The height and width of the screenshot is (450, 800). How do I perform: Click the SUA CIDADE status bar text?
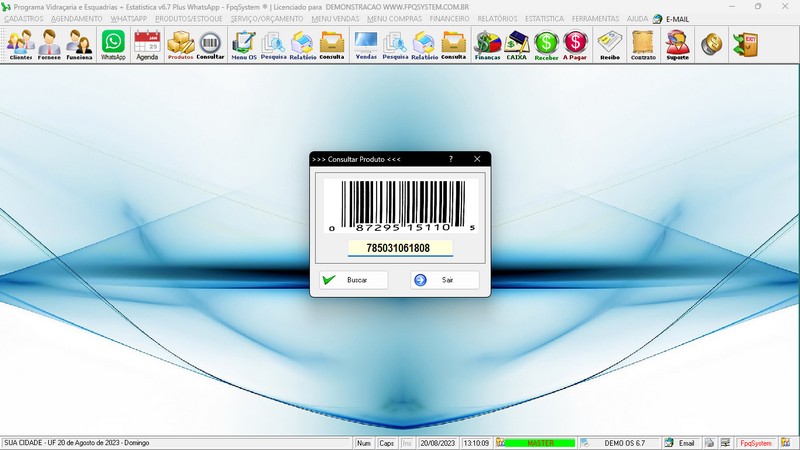tap(77, 443)
